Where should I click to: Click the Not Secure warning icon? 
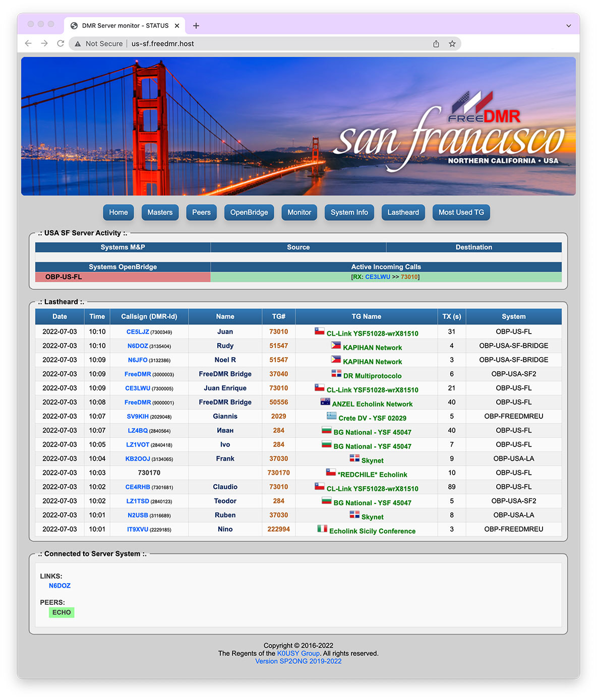[x=78, y=44]
